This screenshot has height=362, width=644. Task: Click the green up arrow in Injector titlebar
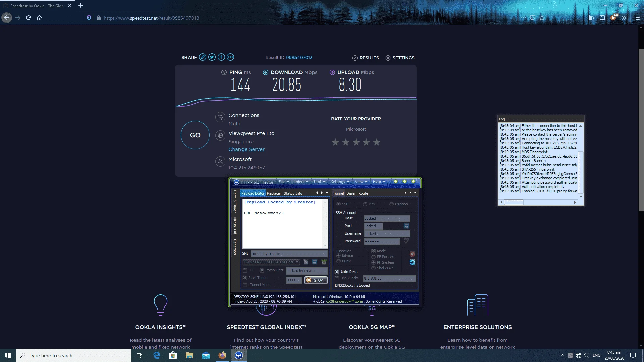coord(405,181)
